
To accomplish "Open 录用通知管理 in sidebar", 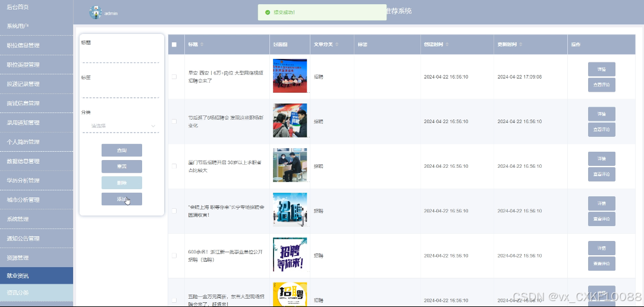I will point(36,123).
